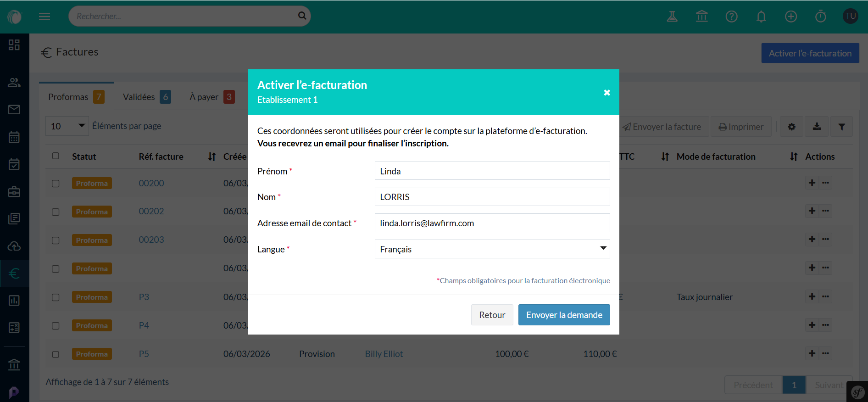Viewport: 868px width, 402px height.
Task: Click the plus circle add icon
Action: 791,17
